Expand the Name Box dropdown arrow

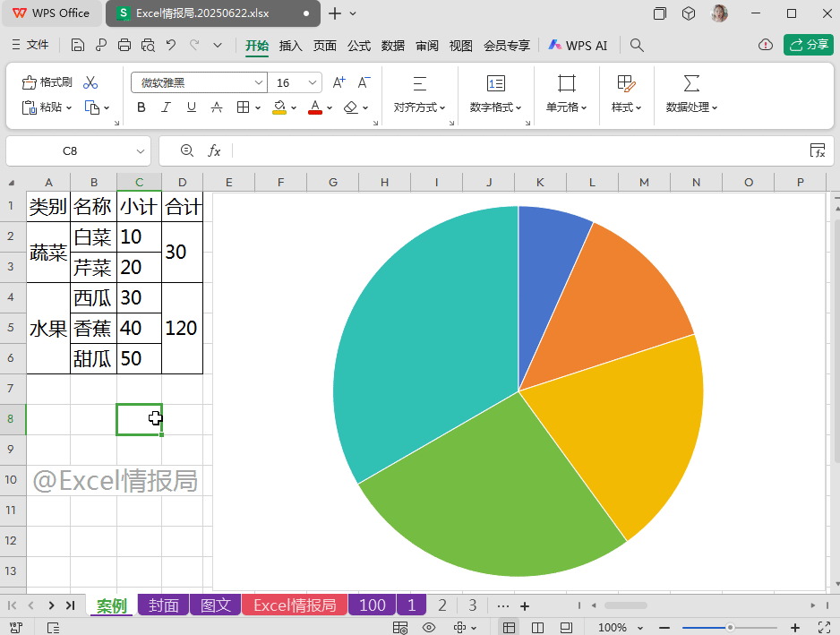141,151
